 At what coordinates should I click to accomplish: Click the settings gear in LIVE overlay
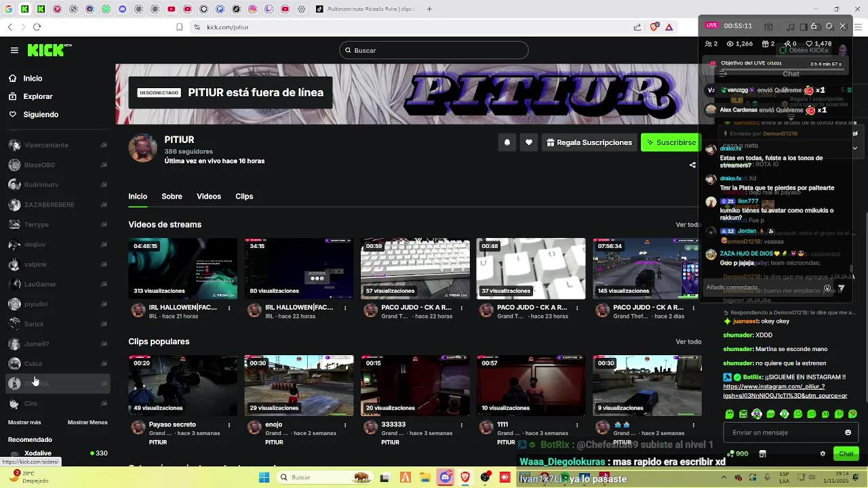point(829,26)
